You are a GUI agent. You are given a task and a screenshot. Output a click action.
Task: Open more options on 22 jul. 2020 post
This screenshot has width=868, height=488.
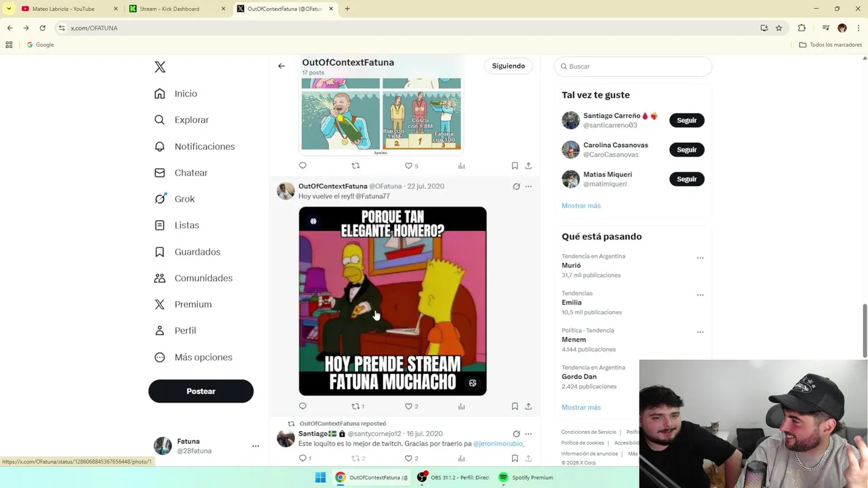coord(528,186)
